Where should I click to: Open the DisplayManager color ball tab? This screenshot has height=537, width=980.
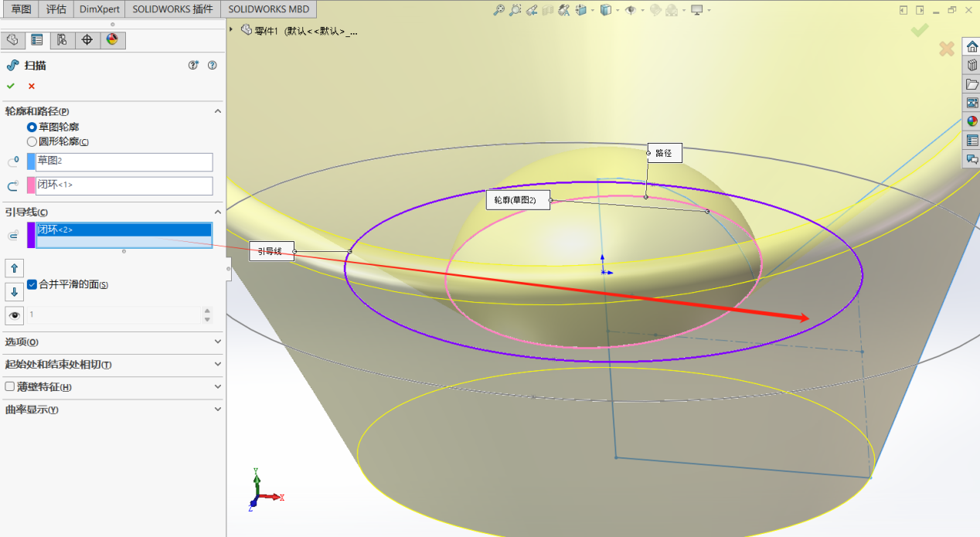(x=112, y=40)
